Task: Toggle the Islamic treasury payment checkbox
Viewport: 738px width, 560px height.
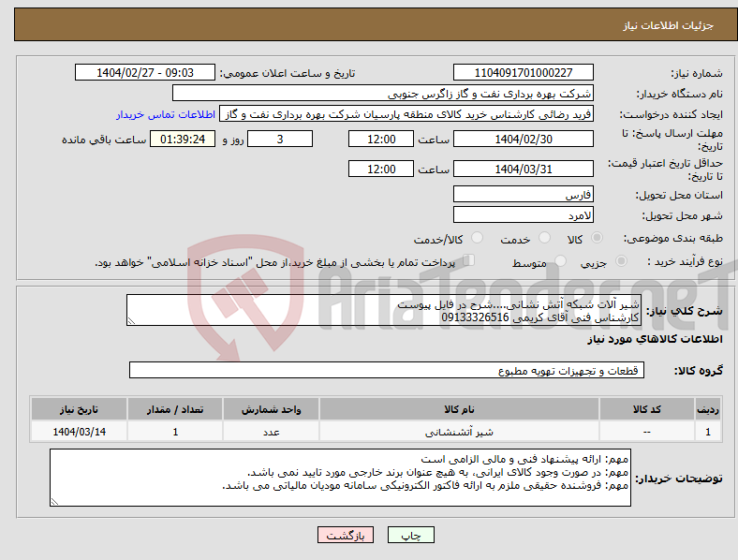Action: pos(469,260)
